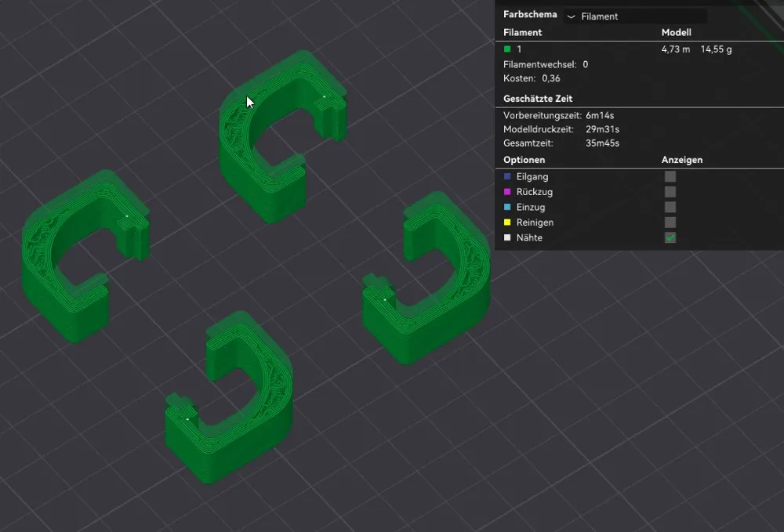Click the filament length 4,73 m
Screen dimensions: 784x532
pos(676,49)
